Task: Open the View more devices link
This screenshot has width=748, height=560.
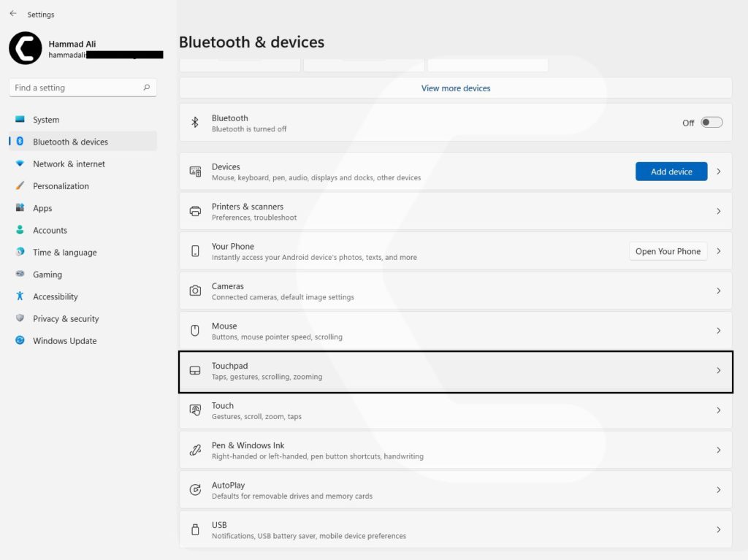Action: point(455,88)
